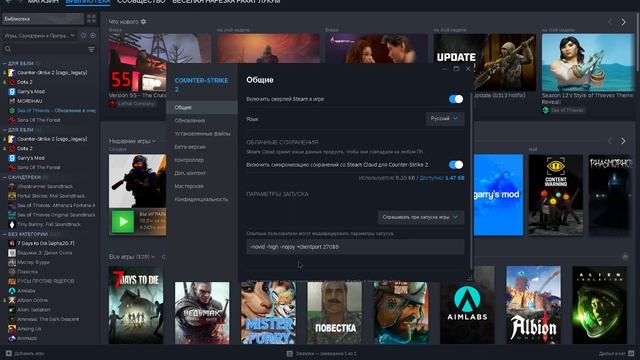This screenshot has width=640, height=360.
Task: Select Sea of Thieves – Обновление entry in the sidebar
Action: [x=56, y=110]
